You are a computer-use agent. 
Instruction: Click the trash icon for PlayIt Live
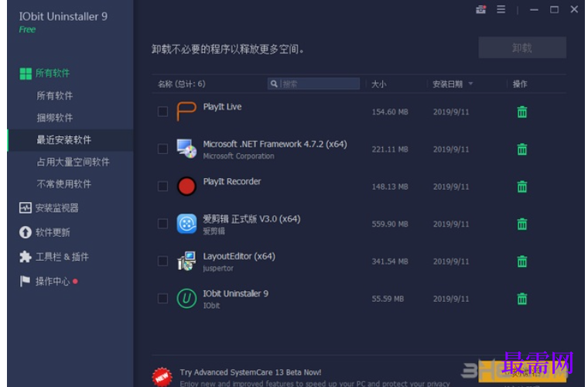[x=522, y=111]
